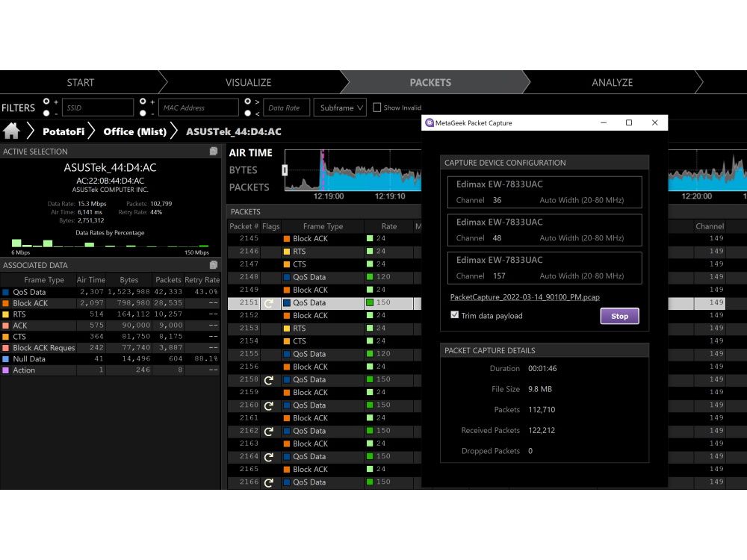This screenshot has height=560, width=747.
Task: Select Edimax device on channel 48
Action: [x=545, y=230]
